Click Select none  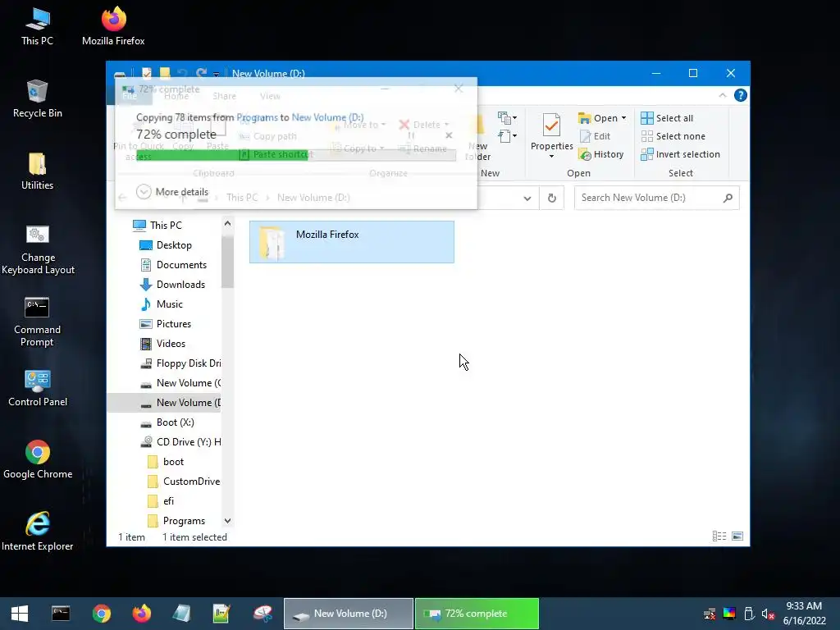click(x=673, y=136)
